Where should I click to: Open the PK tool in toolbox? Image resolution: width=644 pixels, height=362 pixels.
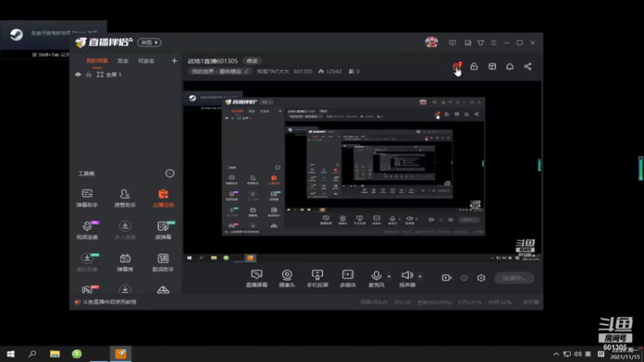pyautogui.click(x=88, y=290)
